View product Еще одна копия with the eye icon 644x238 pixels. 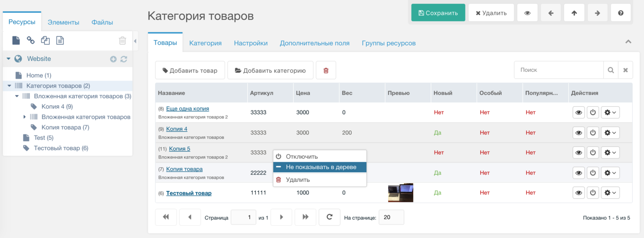coord(578,113)
